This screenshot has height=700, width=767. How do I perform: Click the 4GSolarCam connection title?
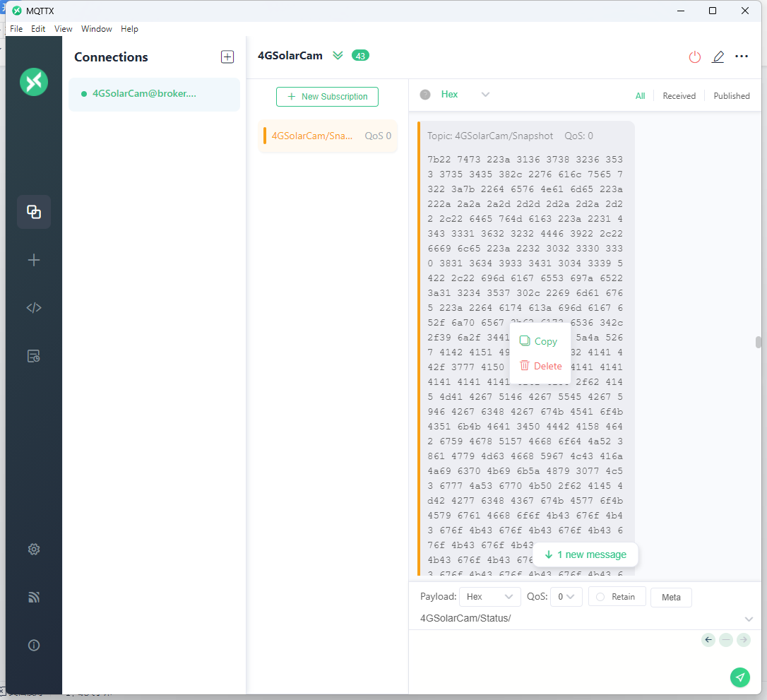pos(290,56)
